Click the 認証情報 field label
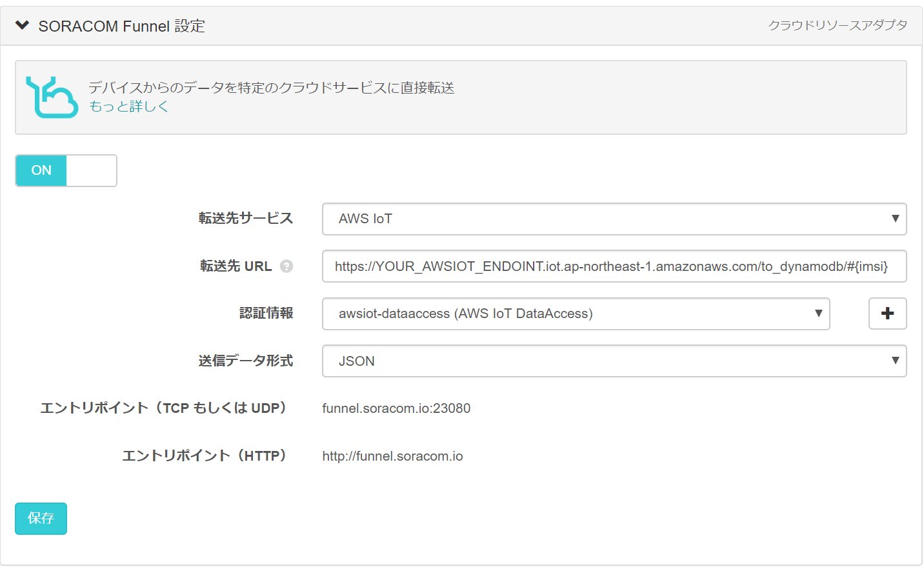924x569 pixels. [x=266, y=313]
